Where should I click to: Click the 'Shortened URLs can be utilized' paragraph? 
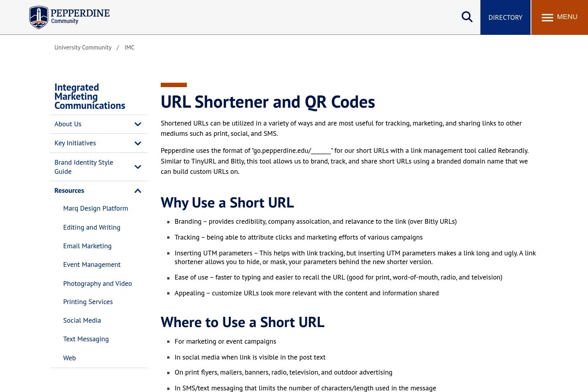341,128
